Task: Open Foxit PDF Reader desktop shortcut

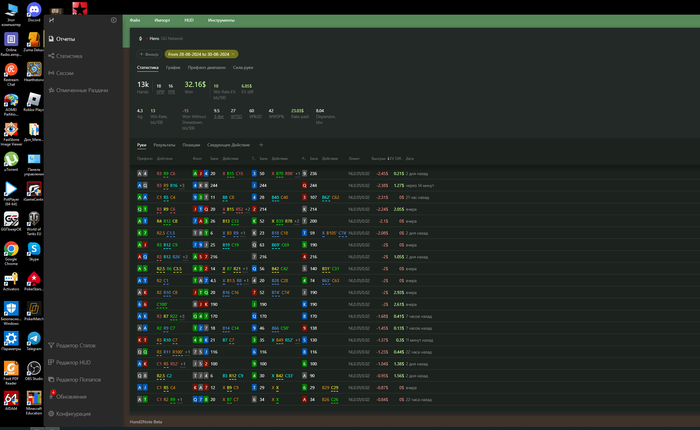Action: click(11, 373)
